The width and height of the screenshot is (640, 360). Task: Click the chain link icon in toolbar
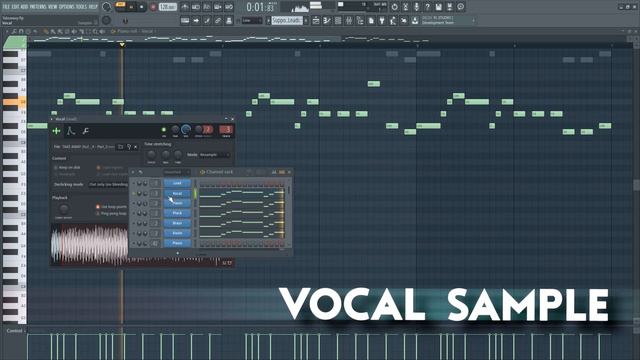[x=218, y=20]
